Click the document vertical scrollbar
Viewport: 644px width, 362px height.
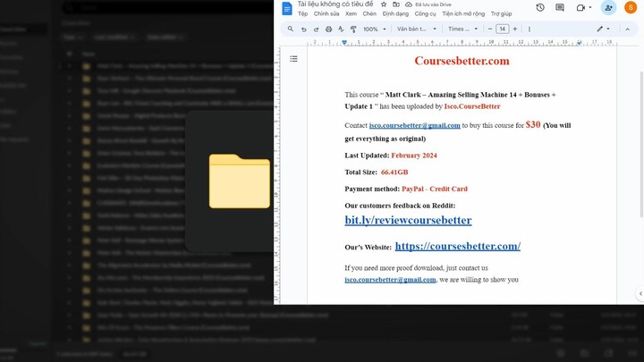[x=641, y=144]
